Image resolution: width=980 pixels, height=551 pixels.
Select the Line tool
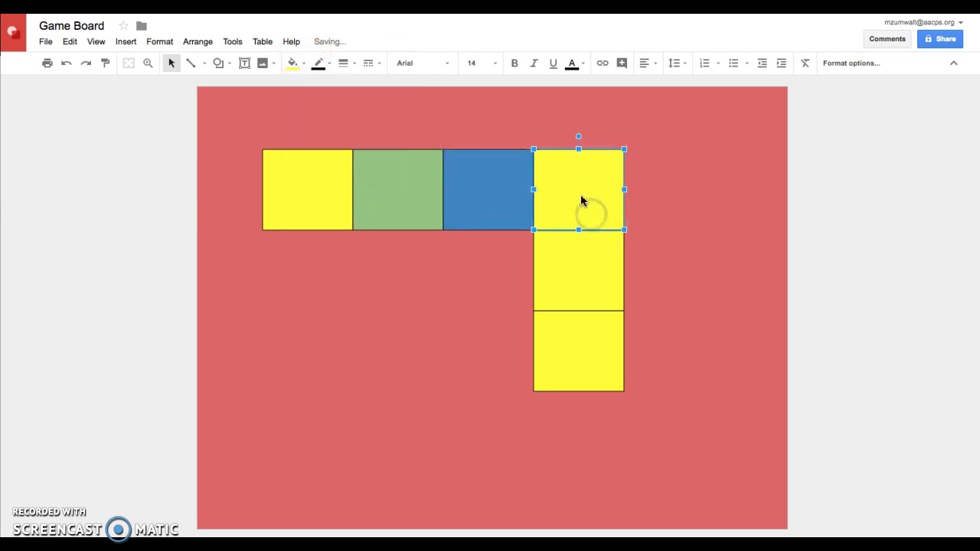(x=191, y=63)
